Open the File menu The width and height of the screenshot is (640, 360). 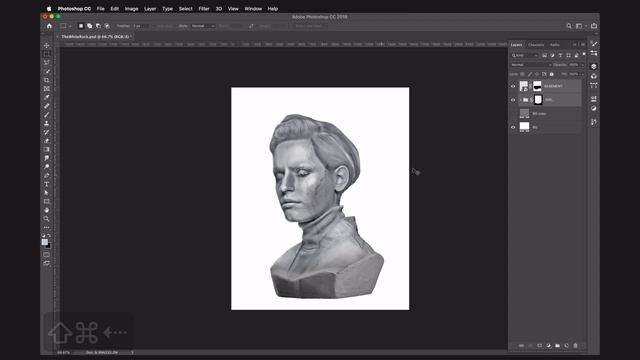pos(100,9)
